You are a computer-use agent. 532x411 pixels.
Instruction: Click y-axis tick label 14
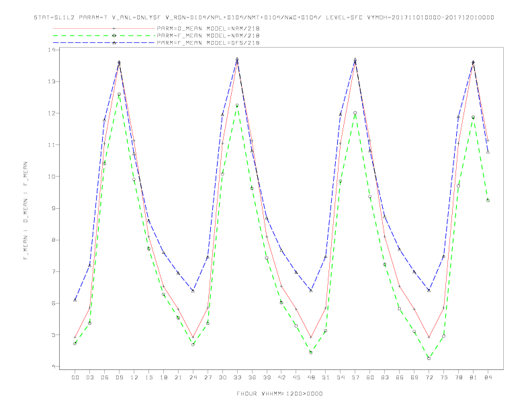coord(52,50)
